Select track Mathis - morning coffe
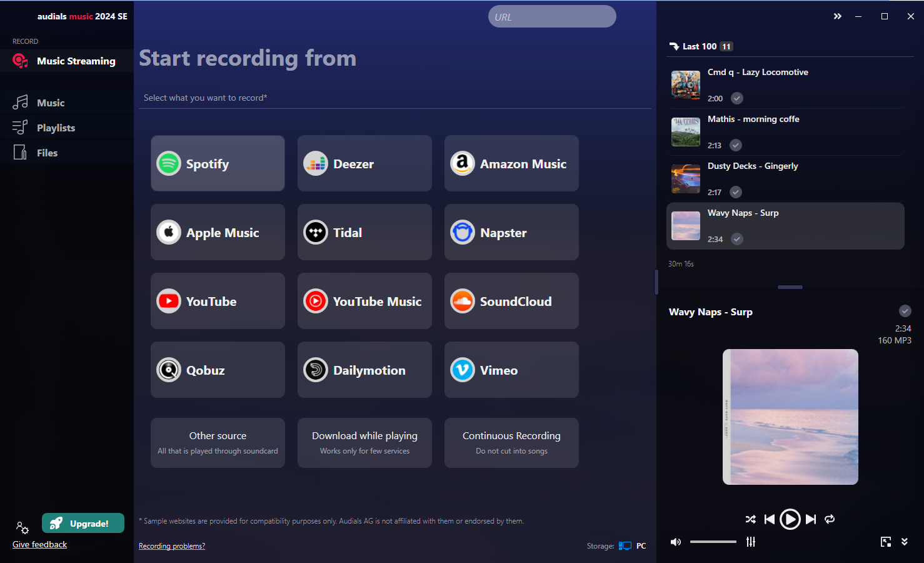The height and width of the screenshot is (563, 924). (785, 132)
